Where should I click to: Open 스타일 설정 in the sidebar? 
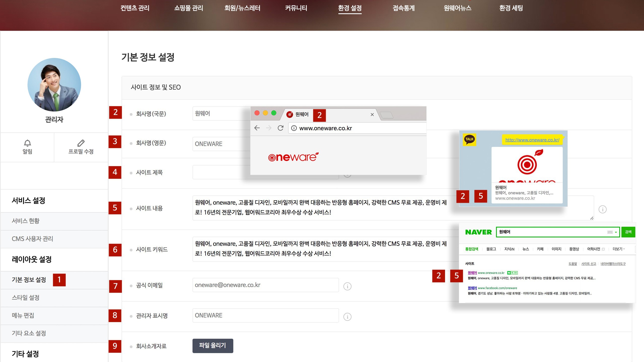54,298
